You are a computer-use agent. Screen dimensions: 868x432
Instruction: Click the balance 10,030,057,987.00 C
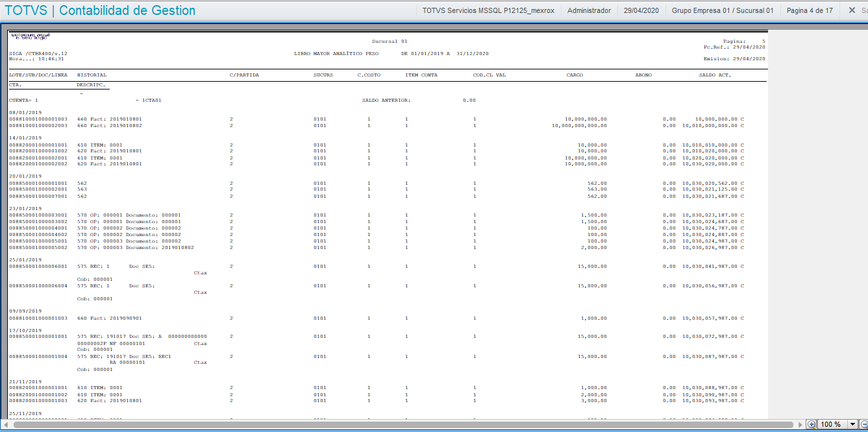713,318
